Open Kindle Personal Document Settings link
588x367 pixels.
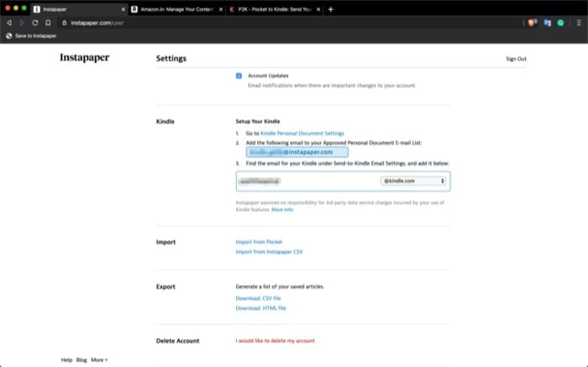(x=302, y=133)
